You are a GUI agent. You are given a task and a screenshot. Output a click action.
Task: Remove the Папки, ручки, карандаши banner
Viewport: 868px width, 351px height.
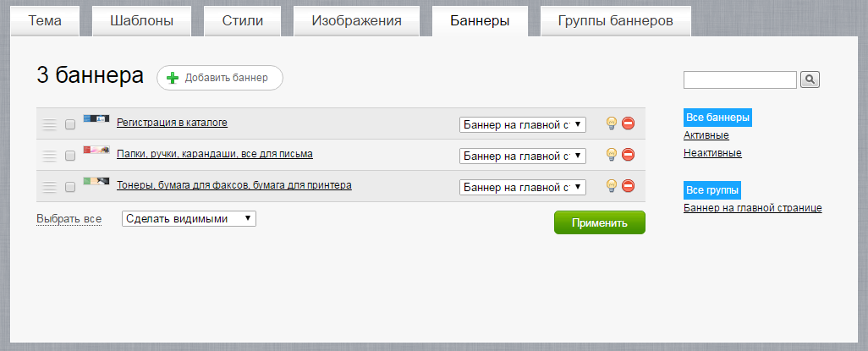[x=628, y=155]
